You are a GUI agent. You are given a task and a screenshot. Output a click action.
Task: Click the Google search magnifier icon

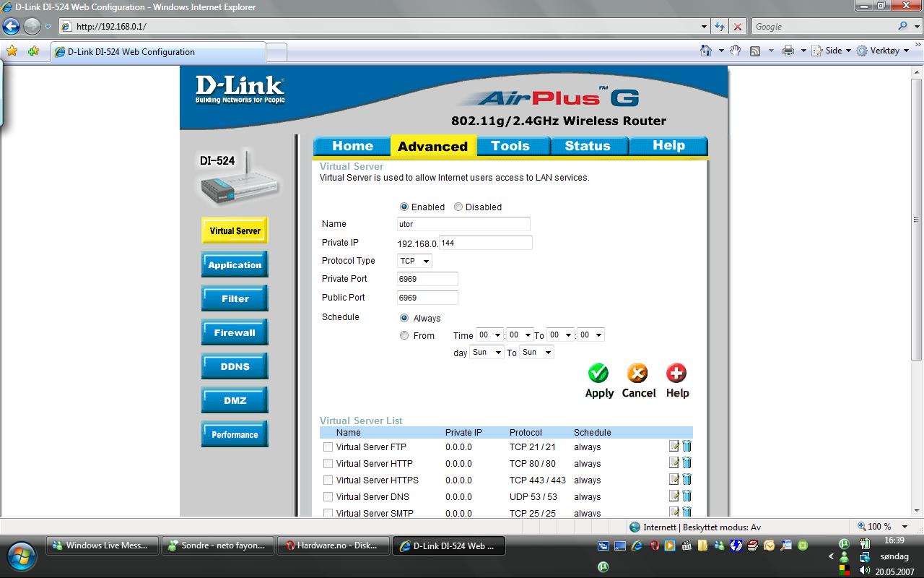coord(902,26)
